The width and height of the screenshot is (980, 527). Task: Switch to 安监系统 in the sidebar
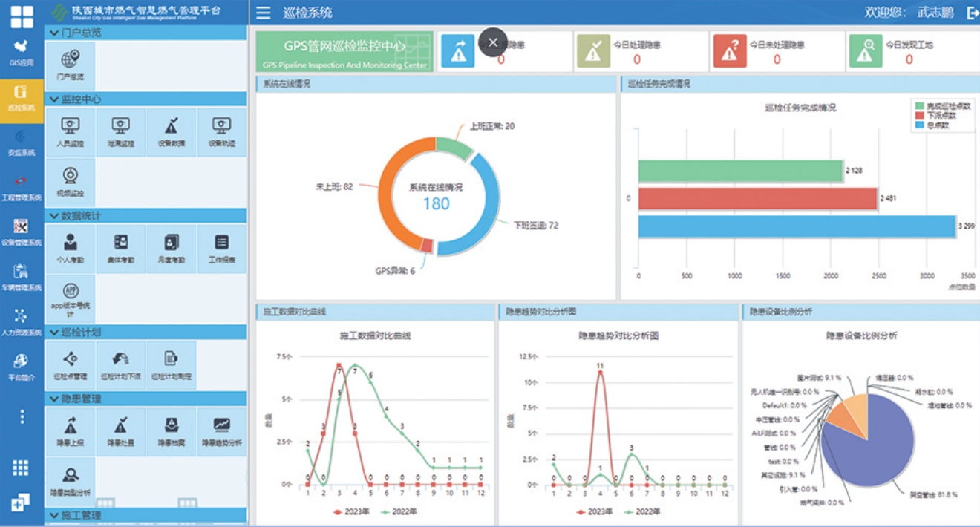click(x=22, y=143)
